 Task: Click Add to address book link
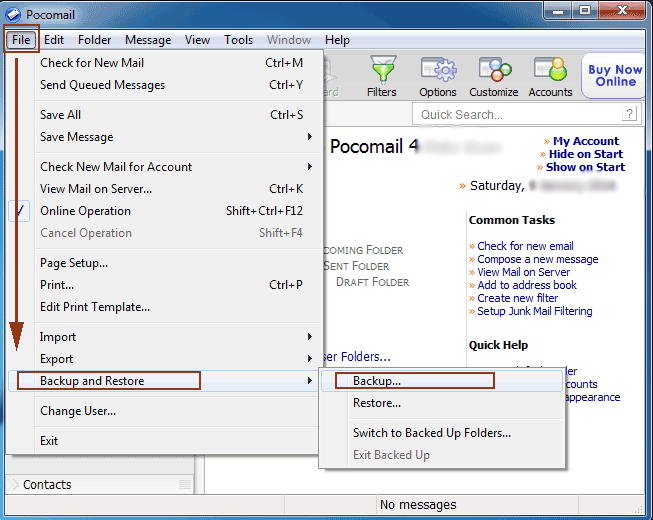(527, 285)
